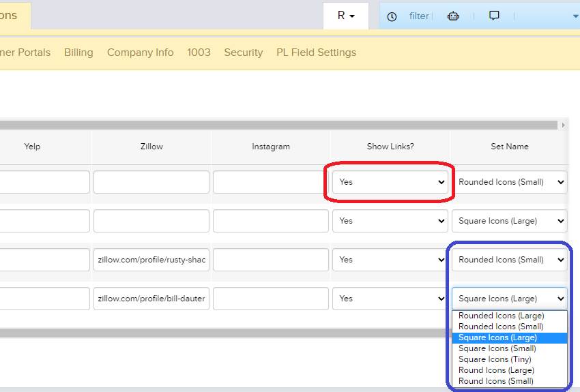The width and height of the screenshot is (580, 392).
Task: Open Show Links dropdown in bill-dauter row
Action: (x=390, y=299)
